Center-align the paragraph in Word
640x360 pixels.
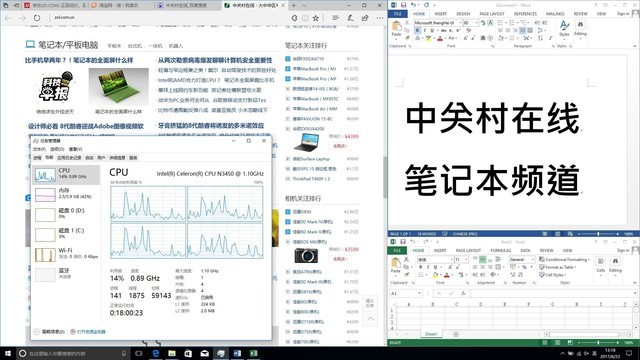(x=508, y=31)
